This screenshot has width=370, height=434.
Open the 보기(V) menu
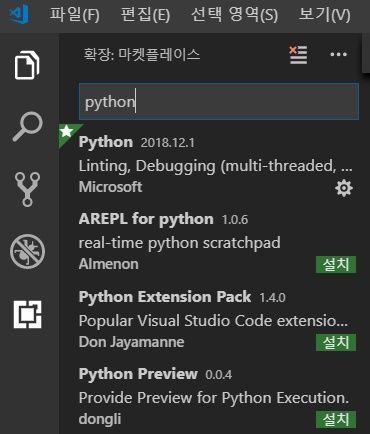(x=325, y=15)
